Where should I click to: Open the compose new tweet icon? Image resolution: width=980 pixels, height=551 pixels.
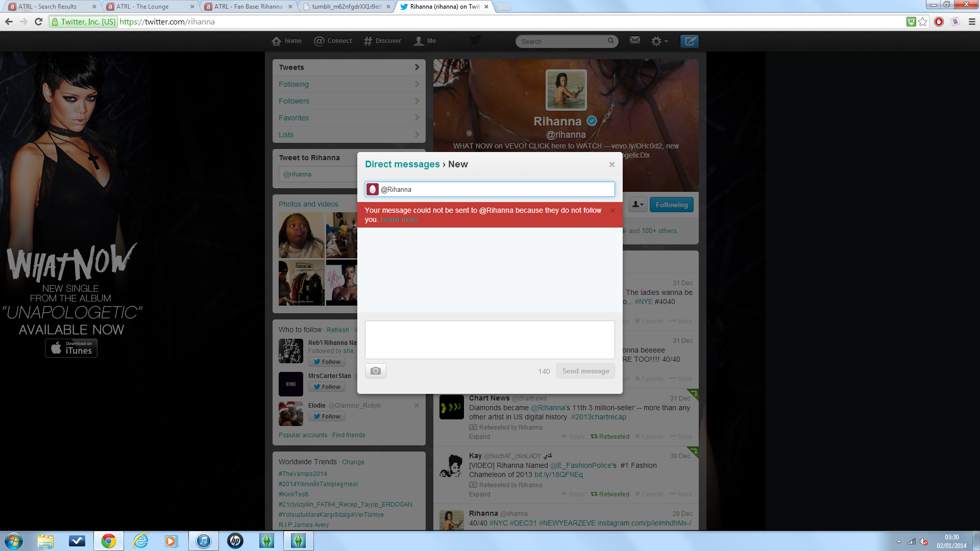690,41
